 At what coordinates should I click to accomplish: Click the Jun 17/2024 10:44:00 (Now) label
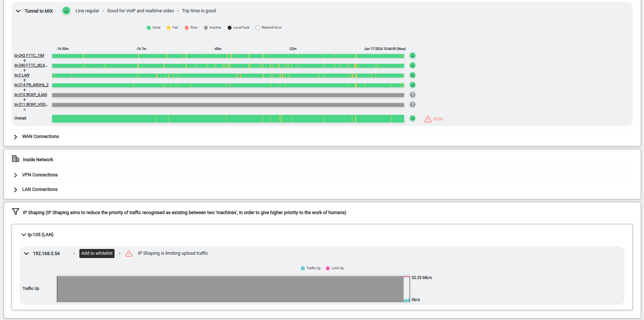385,49
